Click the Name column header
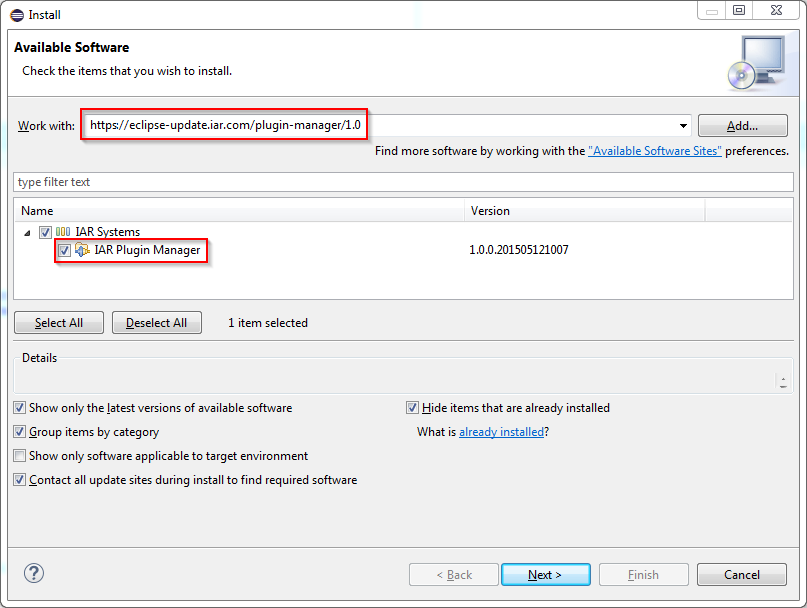The width and height of the screenshot is (807, 608). pyautogui.click(x=239, y=211)
